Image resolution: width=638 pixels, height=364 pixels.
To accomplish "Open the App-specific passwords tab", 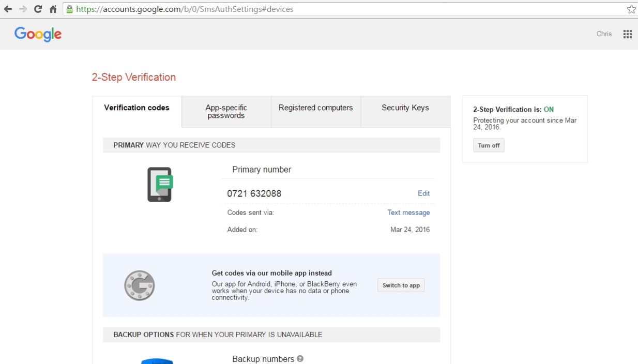I will click(226, 112).
